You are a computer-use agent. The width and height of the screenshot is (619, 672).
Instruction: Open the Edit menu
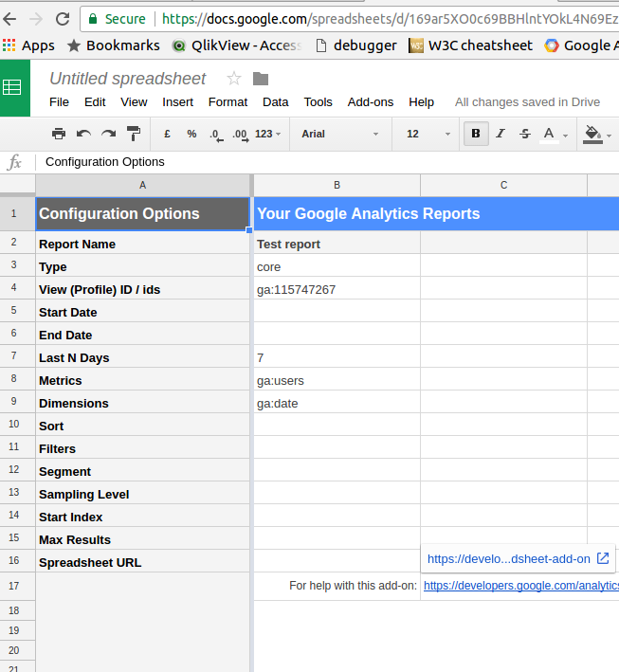point(95,102)
